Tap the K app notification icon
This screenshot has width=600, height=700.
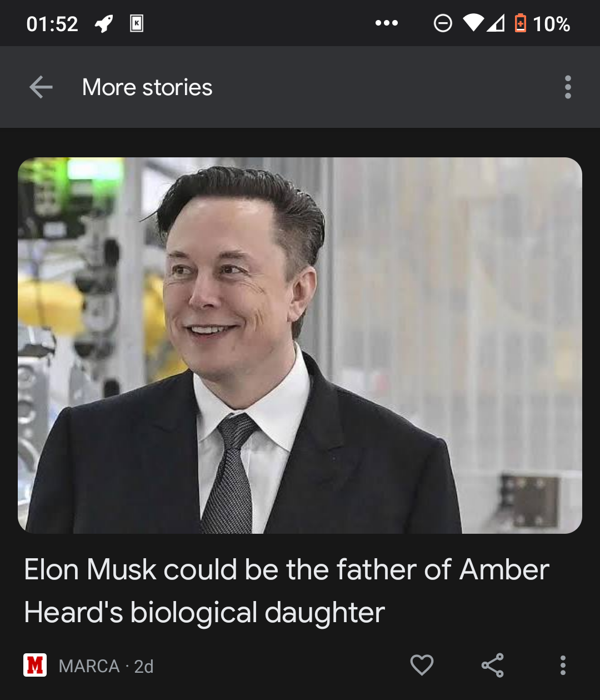click(137, 23)
